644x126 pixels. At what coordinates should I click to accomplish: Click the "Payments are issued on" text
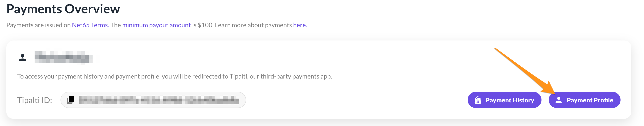[38, 25]
